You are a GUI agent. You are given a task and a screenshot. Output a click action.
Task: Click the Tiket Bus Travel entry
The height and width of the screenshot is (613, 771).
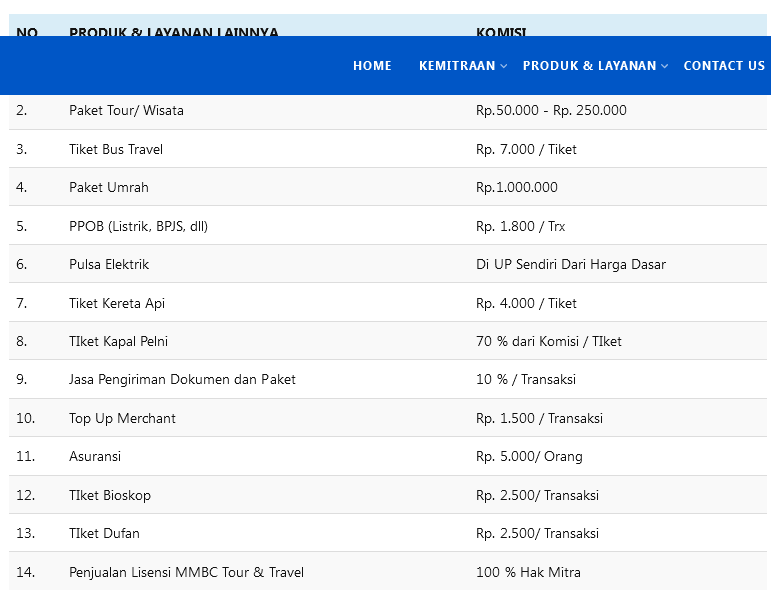tap(116, 150)
